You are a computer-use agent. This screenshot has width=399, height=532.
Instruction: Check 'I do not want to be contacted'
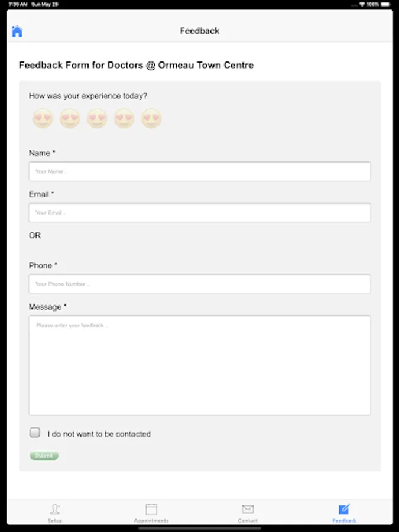pyautogui.click(x=35, y=433)
